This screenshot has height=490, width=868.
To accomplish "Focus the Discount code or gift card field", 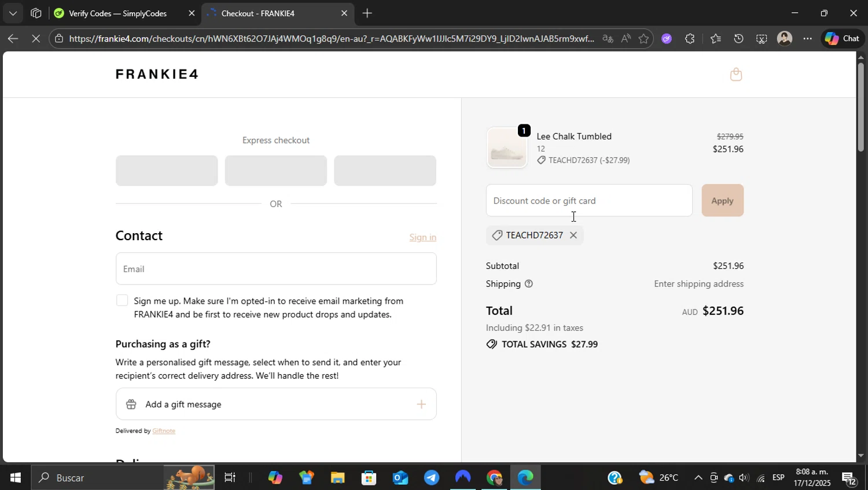I will 589,200.
